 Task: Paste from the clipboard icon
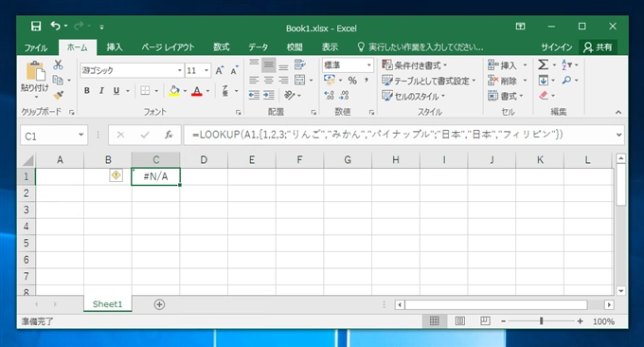pos(35,72)
